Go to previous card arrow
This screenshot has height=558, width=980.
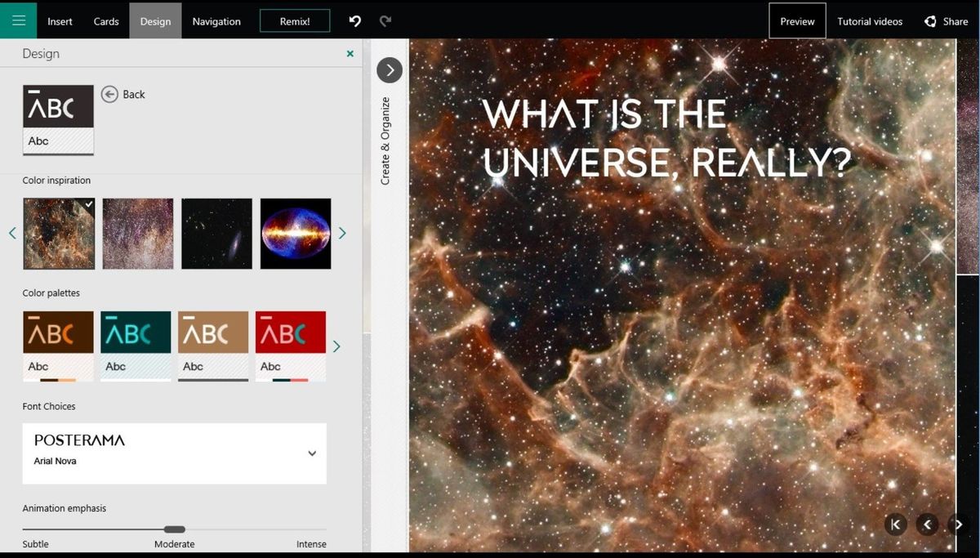pos(927,525)
